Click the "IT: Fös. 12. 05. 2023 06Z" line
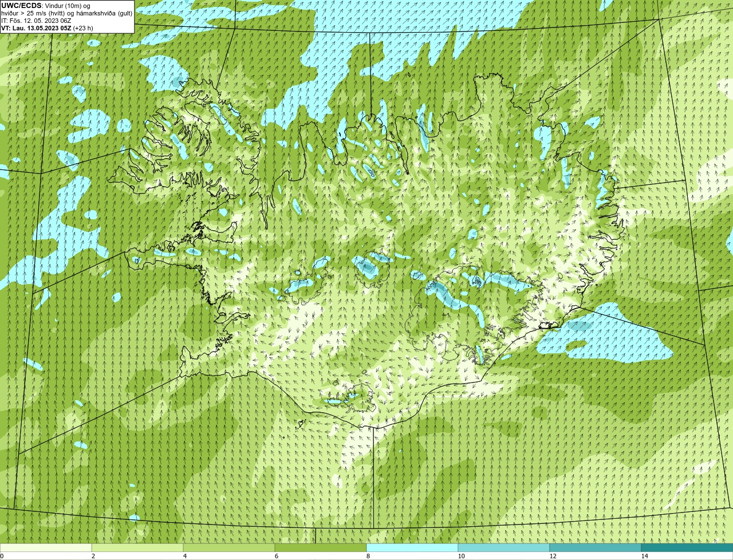The height and width of the screenshot is (560, 733). coord(36,21)
